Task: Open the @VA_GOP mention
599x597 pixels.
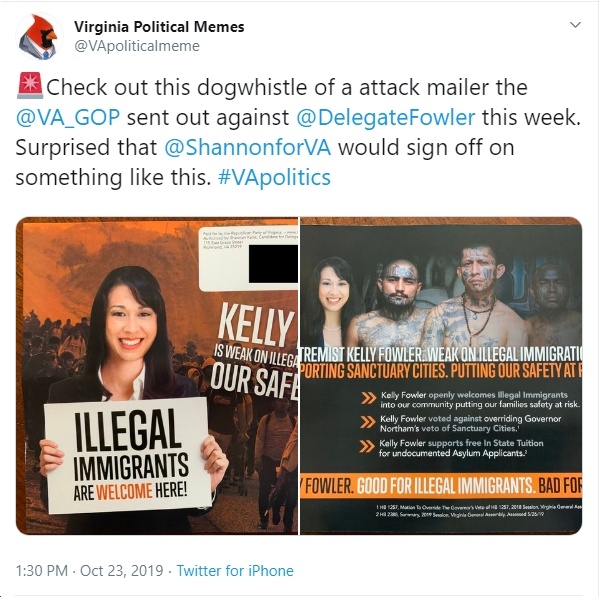Action: tap(68, 117)
